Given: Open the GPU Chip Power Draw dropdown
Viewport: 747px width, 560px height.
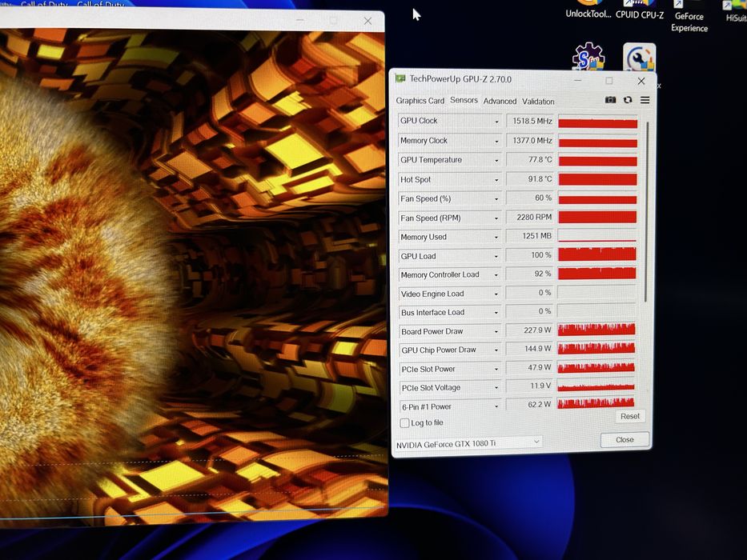Looking at the screenshot, I should [x=496, y=350].
